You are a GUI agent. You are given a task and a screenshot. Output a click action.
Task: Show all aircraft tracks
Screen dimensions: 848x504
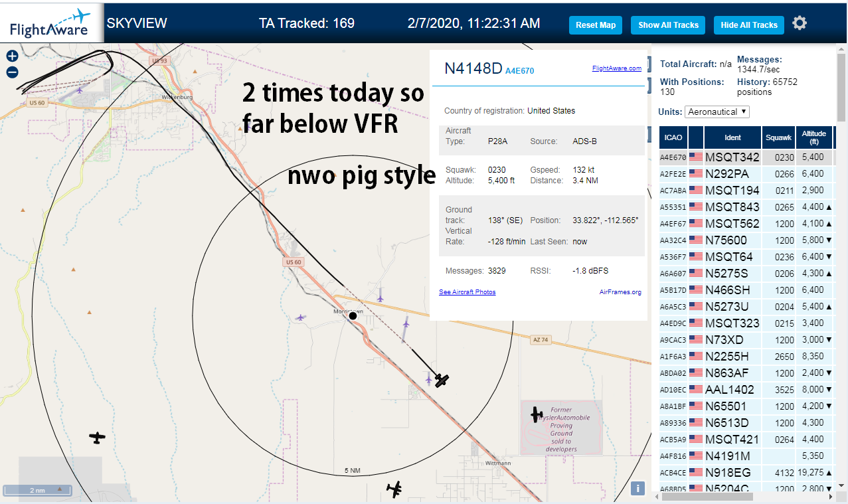click(x=668, y=25)
